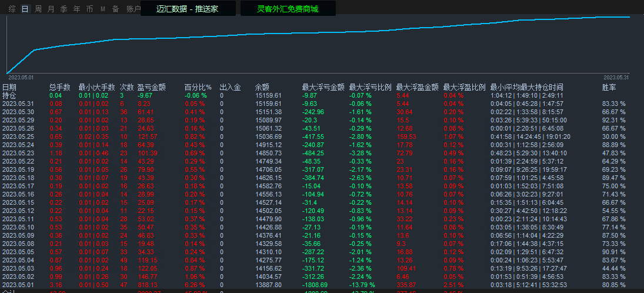Image resolution: width=644 pixels, height=293 pixels.
Task: Click the 日期 column header
Action: click(x=9, y=87)
